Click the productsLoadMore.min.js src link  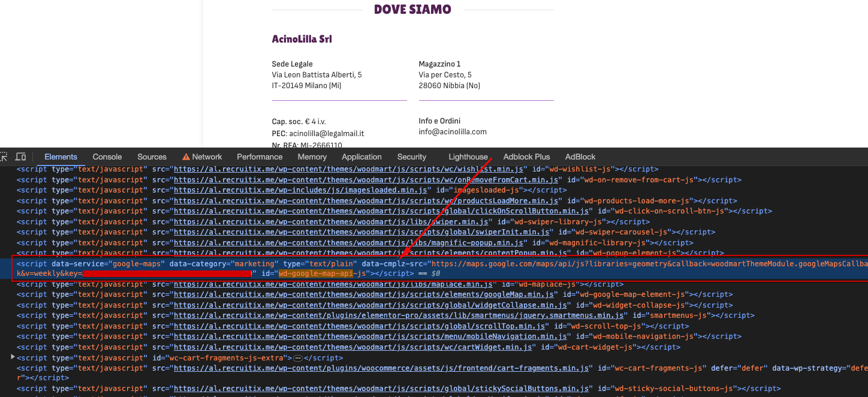click(365, 201)
